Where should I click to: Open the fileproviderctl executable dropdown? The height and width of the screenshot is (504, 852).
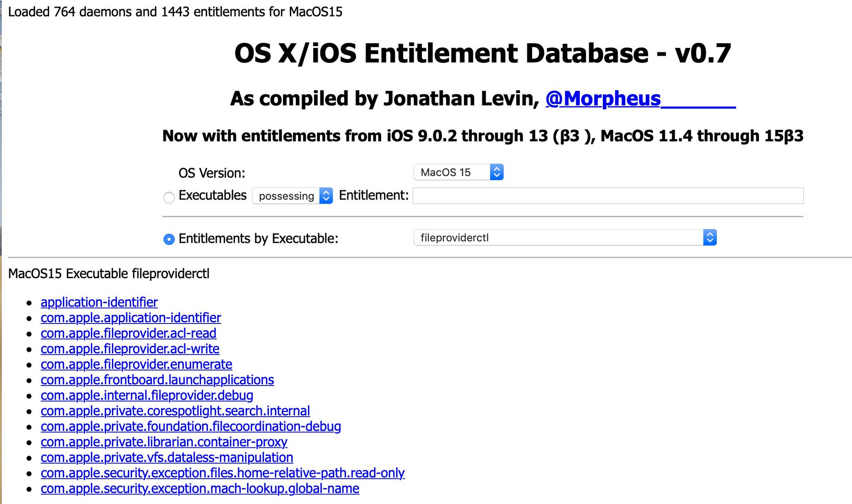click(565, 237)
